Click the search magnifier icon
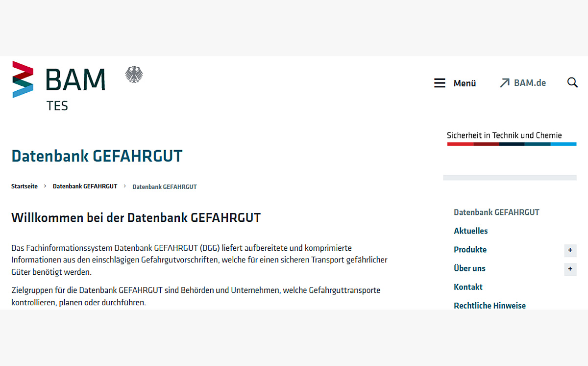The image size is (588, 366). (572, 82)
